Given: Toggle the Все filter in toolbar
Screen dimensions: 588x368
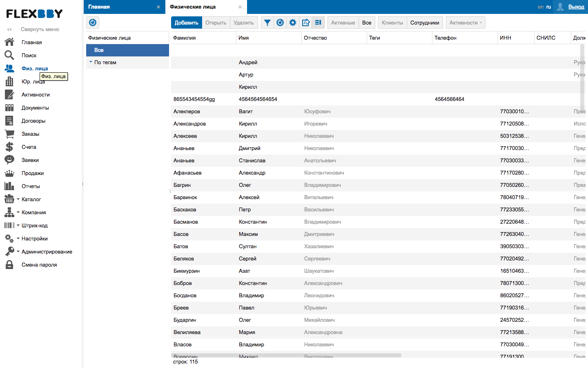Looking at the screenshot, I should [367, 22].
